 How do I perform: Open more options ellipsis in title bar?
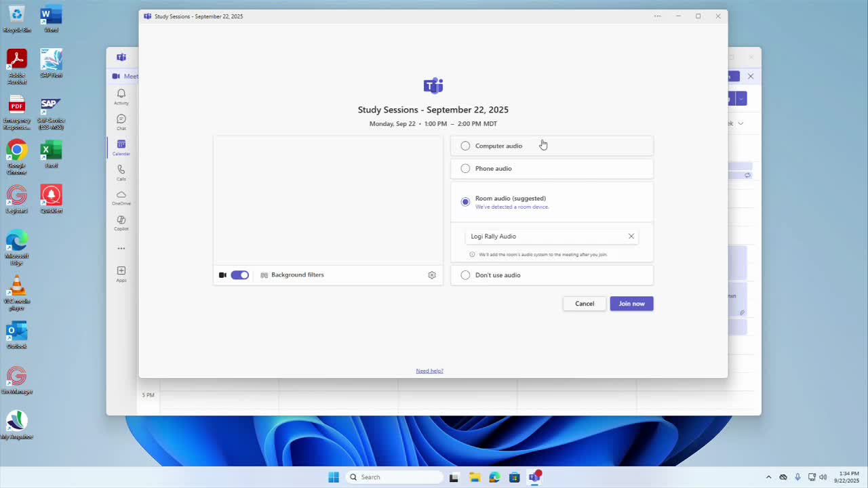tap(657, 16)
